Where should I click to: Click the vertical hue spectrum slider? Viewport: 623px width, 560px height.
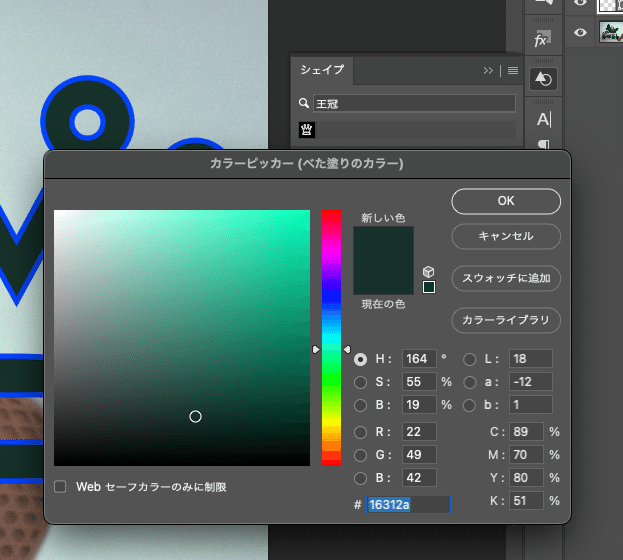(331, 338)
